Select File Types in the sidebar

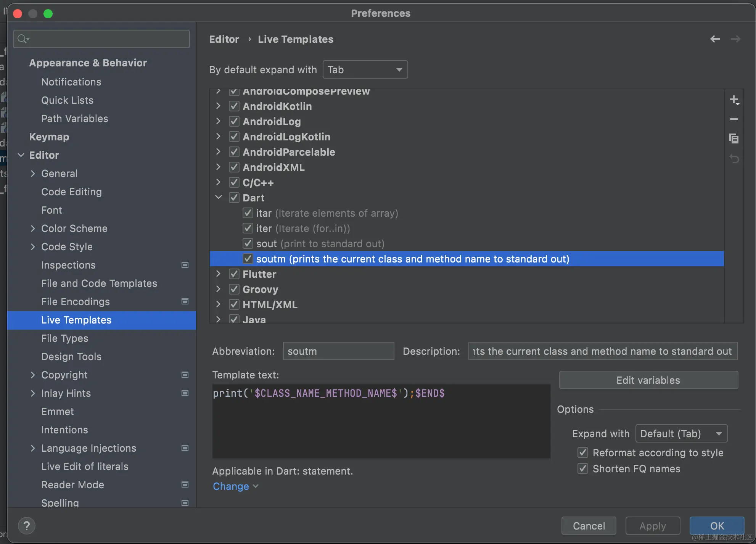[x=64, y=338]
